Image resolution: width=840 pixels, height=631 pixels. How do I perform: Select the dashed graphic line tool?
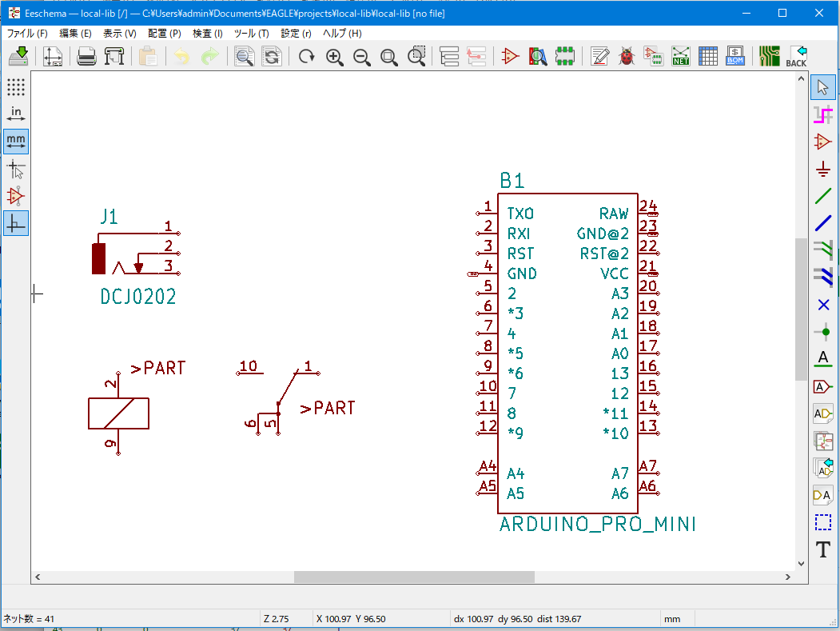click(823, 522)
